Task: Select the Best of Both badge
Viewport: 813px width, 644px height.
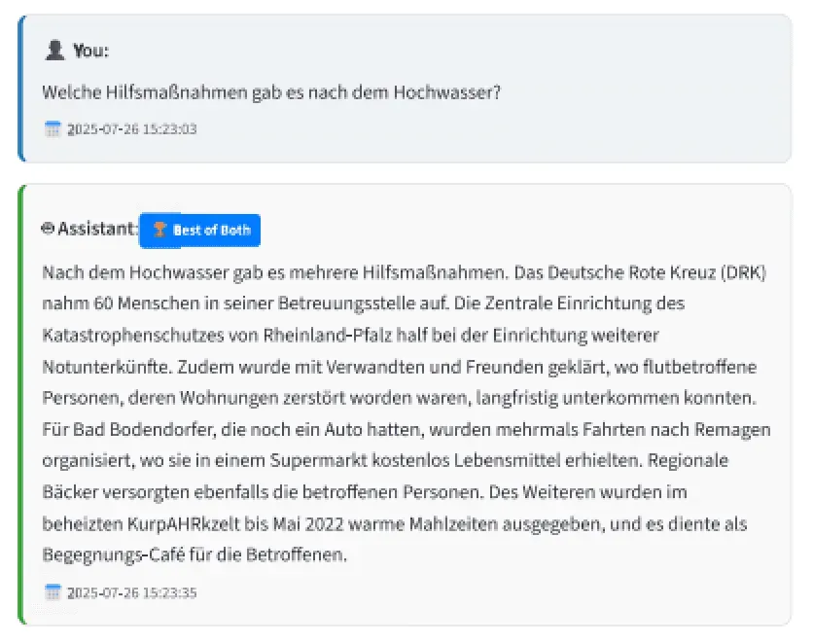Action: pyautogui.click(x=199, y=231)
